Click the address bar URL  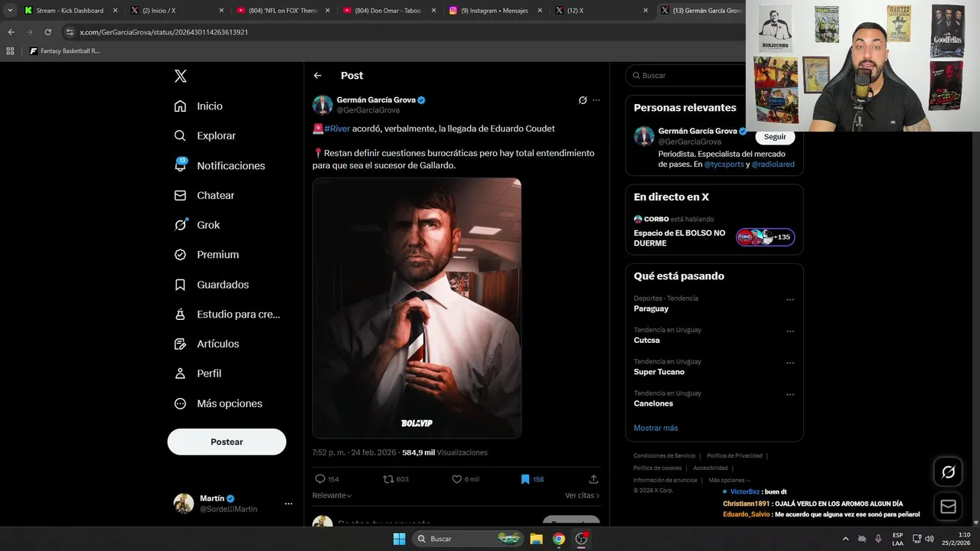click(164, 32)
